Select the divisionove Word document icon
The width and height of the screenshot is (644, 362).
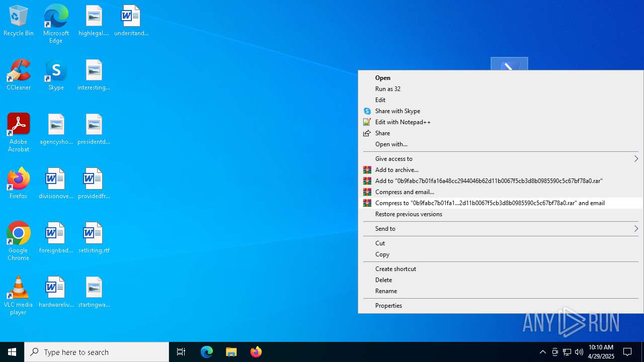click(56, 184)
